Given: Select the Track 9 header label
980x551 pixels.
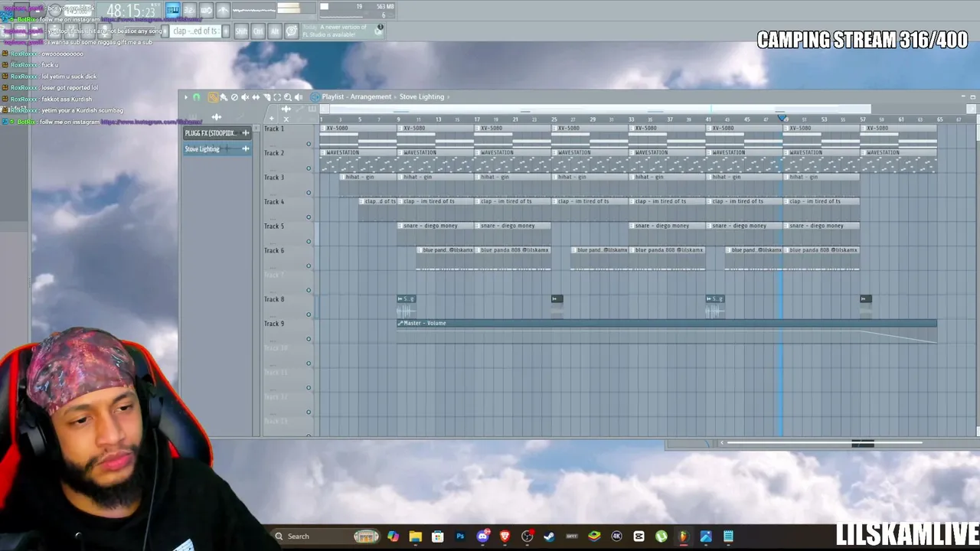Looking at the screenshot, I should [274, 324].
